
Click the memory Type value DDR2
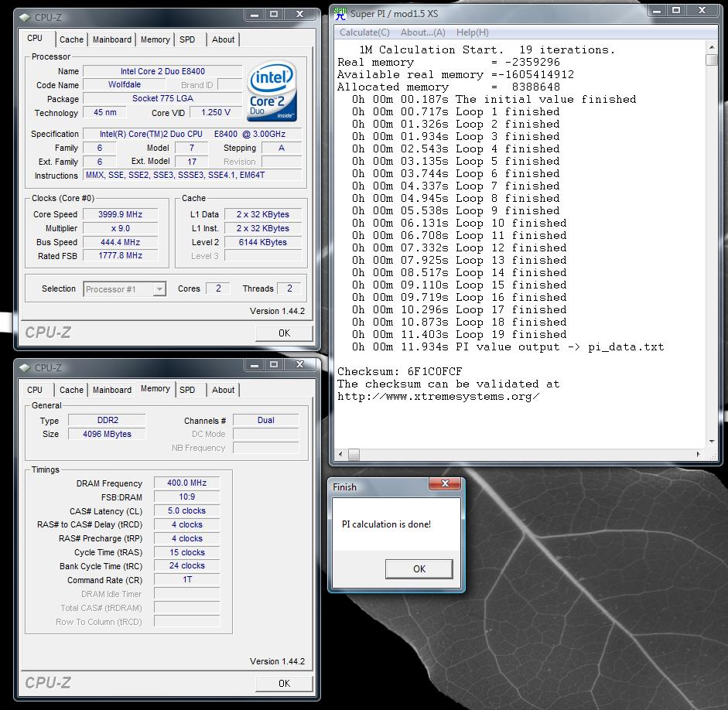tap(108, 421)
